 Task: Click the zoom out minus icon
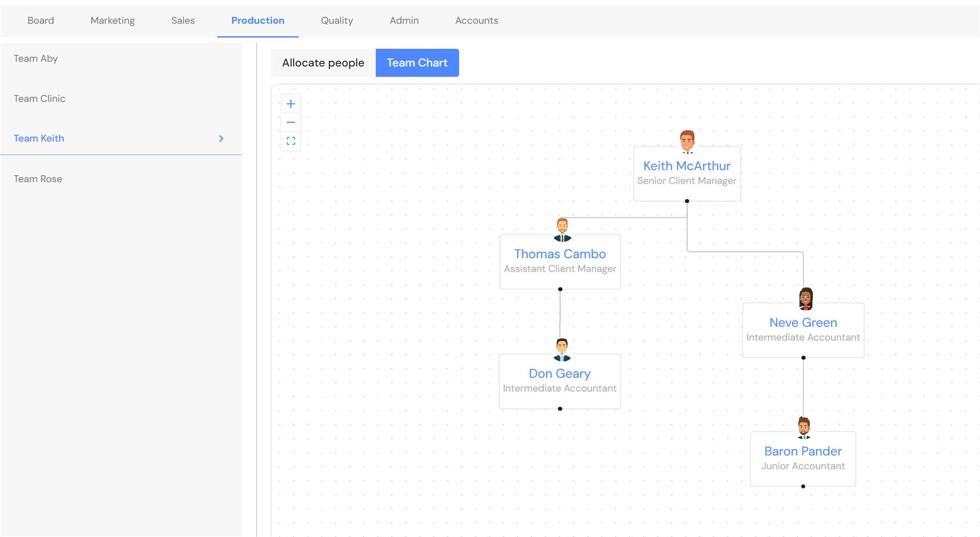point(291,122)
